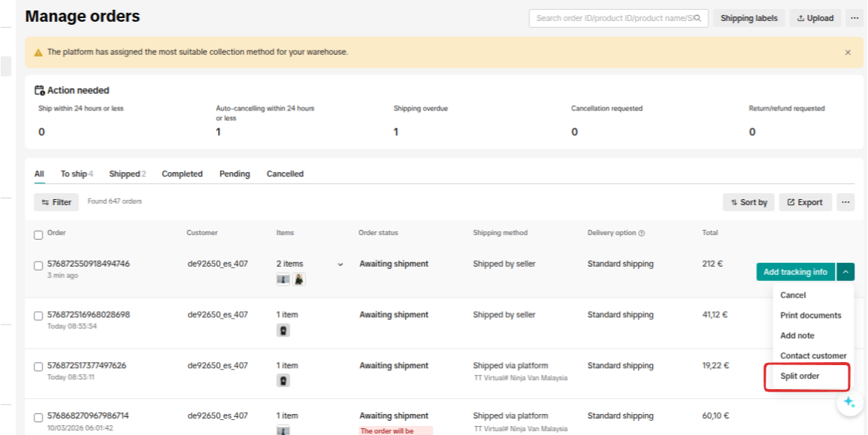Expand the 2 items chevron

340,264
